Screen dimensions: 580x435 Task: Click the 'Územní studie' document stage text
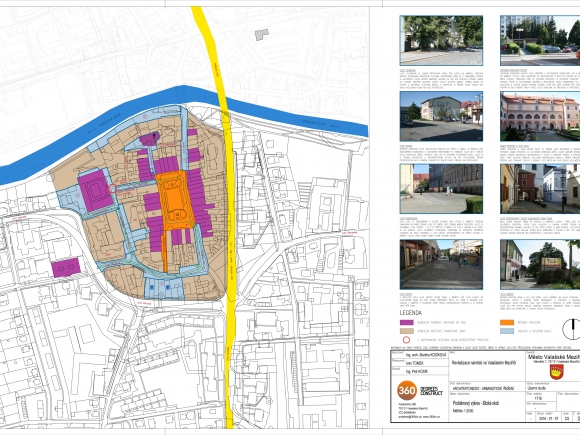pyautogui.click(x=537, y=388)
